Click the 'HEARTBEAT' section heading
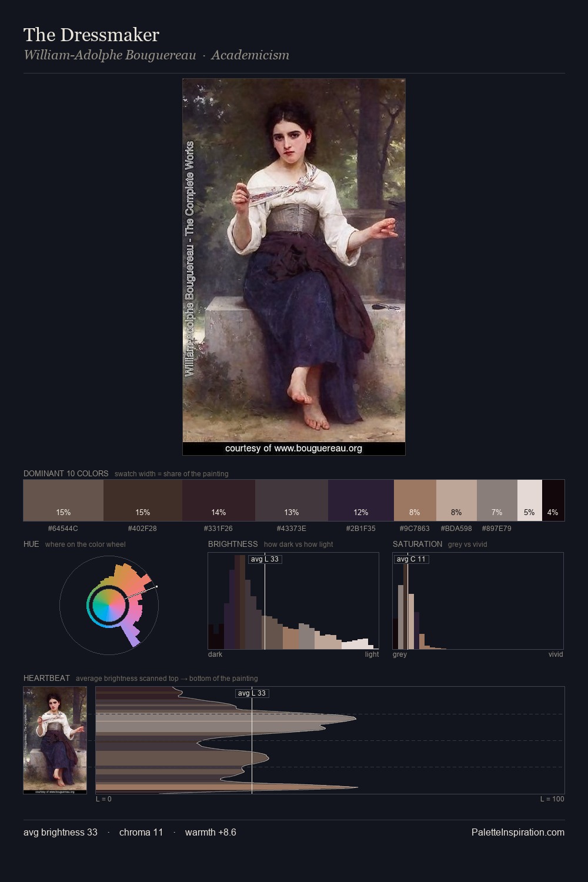The width and height of the screenshot is (588, 882). tap(46, 678)
